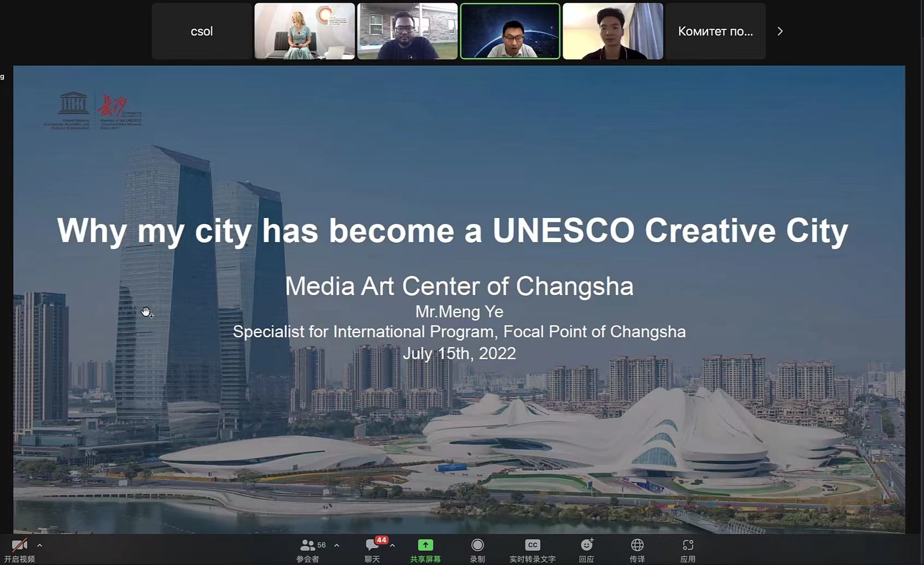Image resolution: width=924 pixels, height=565 pixels.
Task: Expand video options arrow beside camera icon
Action: pos(39,545)
